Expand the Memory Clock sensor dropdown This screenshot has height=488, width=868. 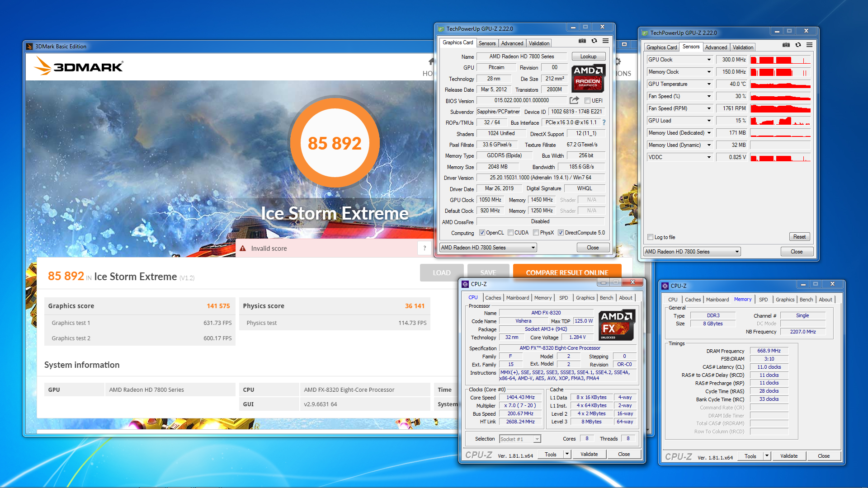coord(709,72)
